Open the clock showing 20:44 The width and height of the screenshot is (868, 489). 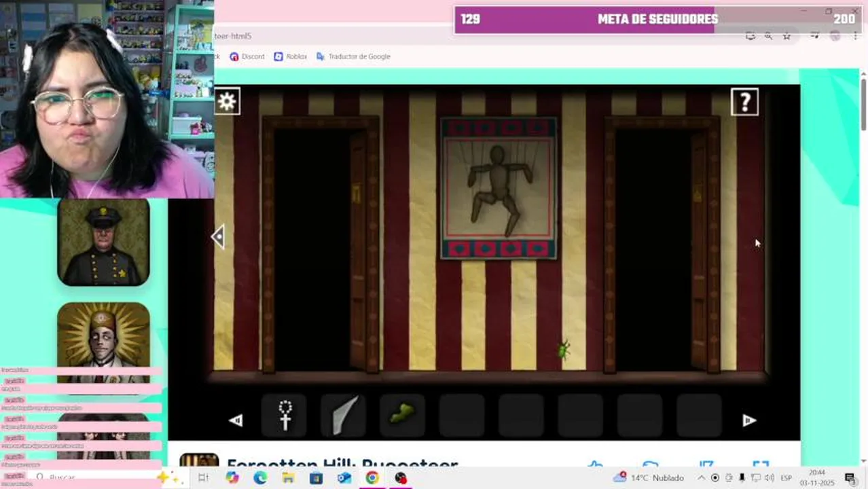(817, 477)
